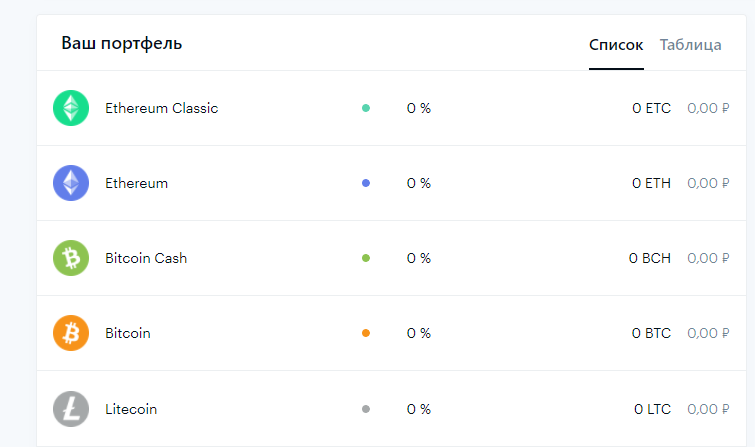Click the orange Bitcoin coin icon
Image resolution: width=755 pixels, height=447 pixels.
[71, 333]
